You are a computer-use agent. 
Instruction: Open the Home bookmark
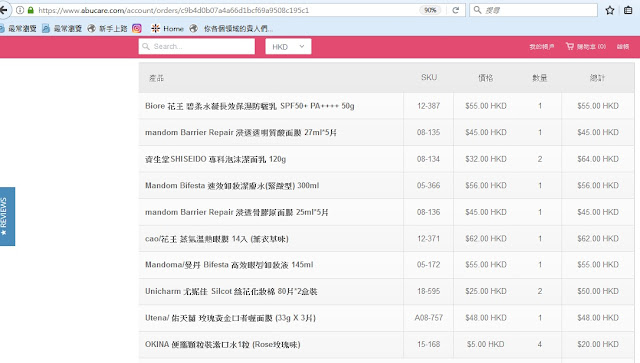tap(167, 29)
